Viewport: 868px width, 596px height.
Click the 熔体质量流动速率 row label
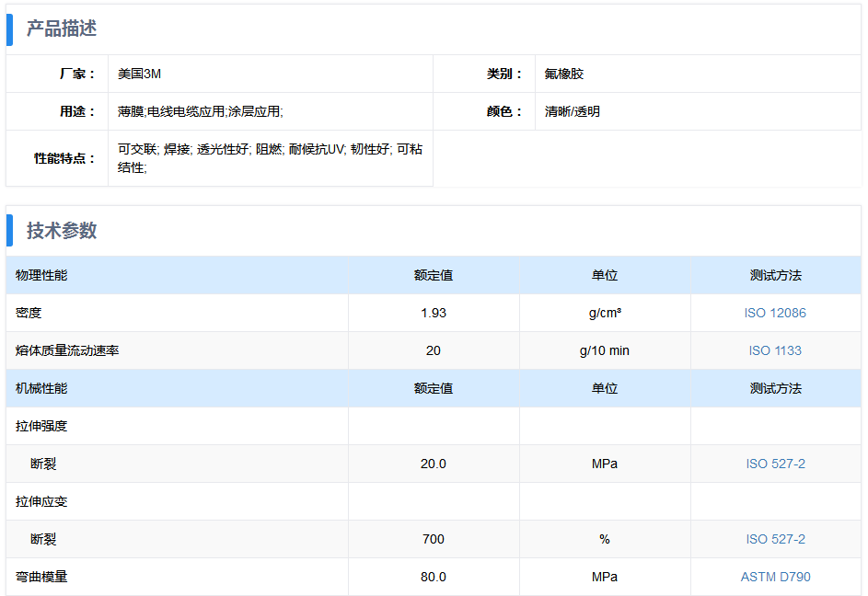[67, 350]
